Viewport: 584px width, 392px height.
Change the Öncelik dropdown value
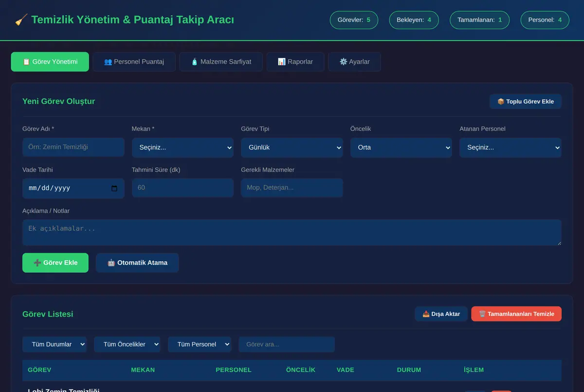(x=401, y=147)
